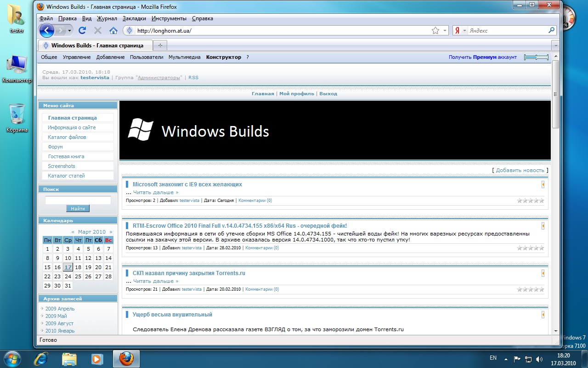Open the Мой профиль link
Viewport: 588px width, 368px height.
[x=297, y=93]
